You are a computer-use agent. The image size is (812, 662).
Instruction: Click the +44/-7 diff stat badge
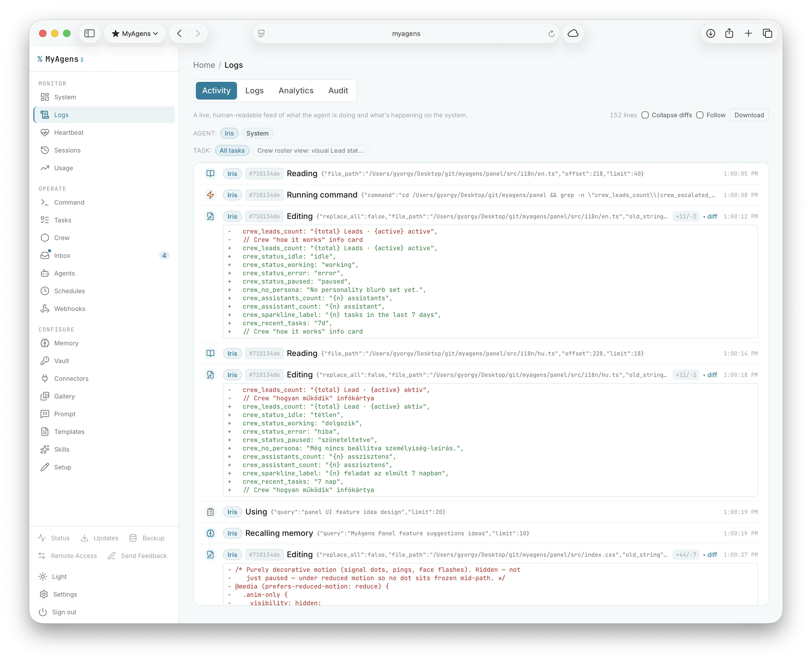pos(686,555)
